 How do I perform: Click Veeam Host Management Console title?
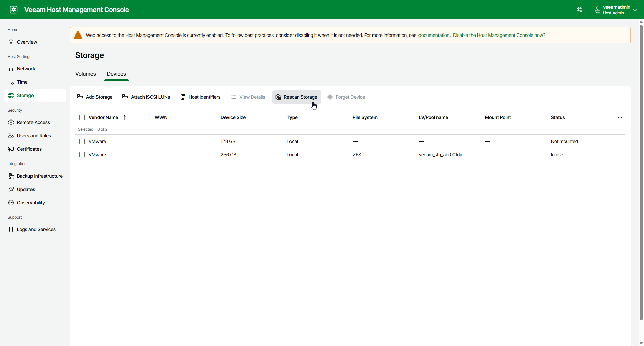click(77, 10)
